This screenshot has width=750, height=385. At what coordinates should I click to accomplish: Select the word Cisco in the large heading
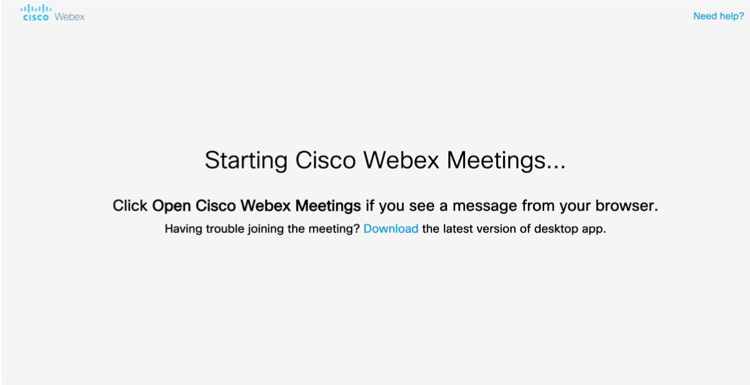(325, 160)
